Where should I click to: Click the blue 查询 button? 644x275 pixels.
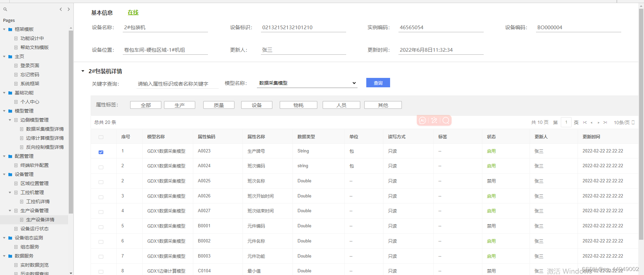pyautogui.click(x=378, y=83)
